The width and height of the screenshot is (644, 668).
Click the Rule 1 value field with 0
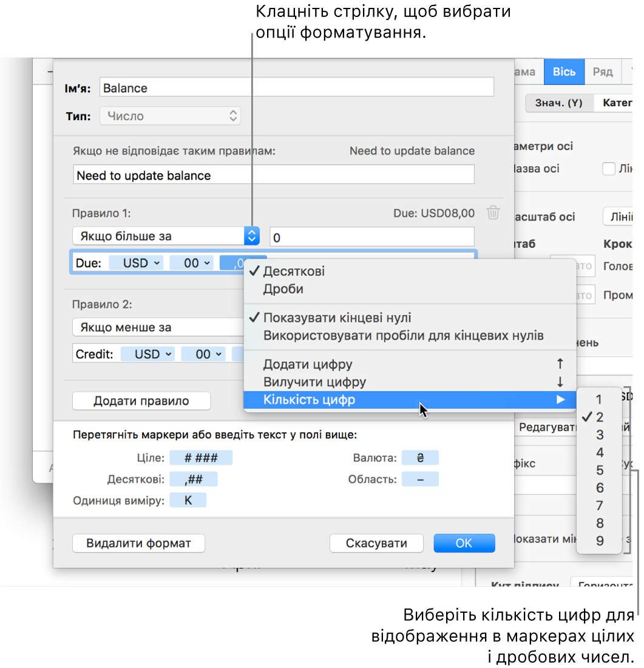tap(372, 237)
